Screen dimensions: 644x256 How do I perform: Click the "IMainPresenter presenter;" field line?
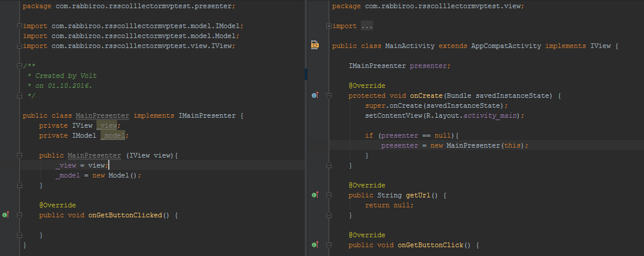click(x=400, y=66)
